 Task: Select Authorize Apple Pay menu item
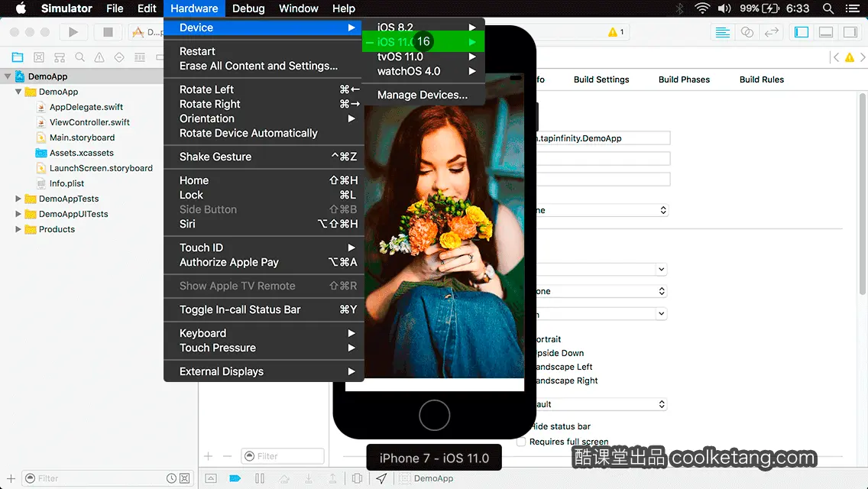264,263
